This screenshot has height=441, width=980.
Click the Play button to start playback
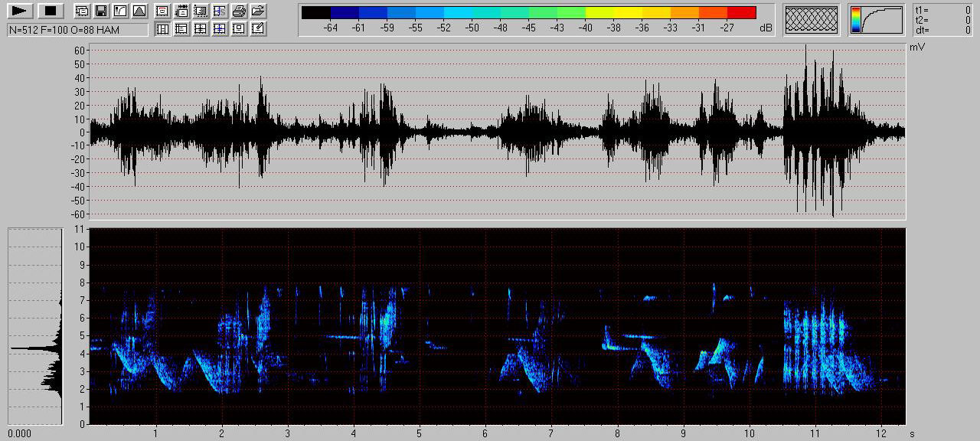[21, 11]
